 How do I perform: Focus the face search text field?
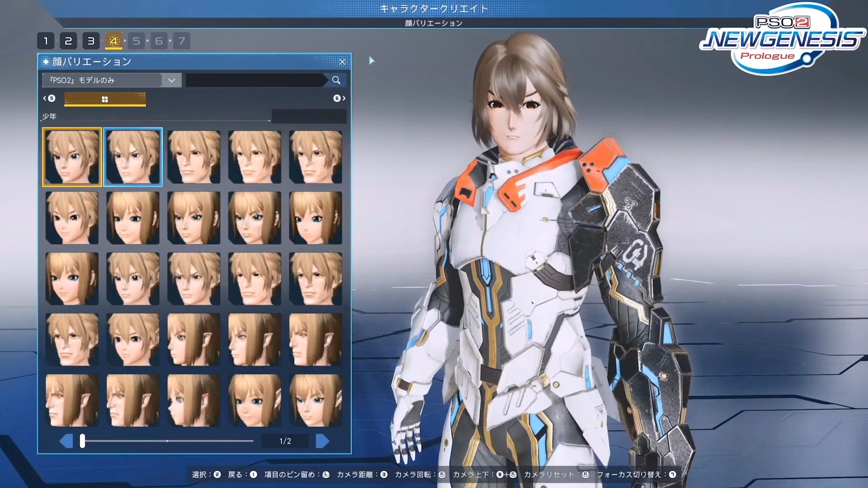[x=255, y=80]
